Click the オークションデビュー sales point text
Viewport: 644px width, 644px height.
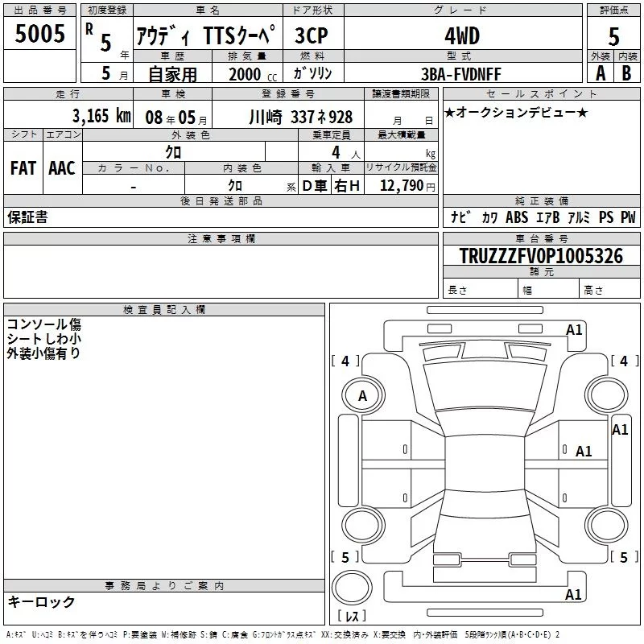[x=515, y=112]
